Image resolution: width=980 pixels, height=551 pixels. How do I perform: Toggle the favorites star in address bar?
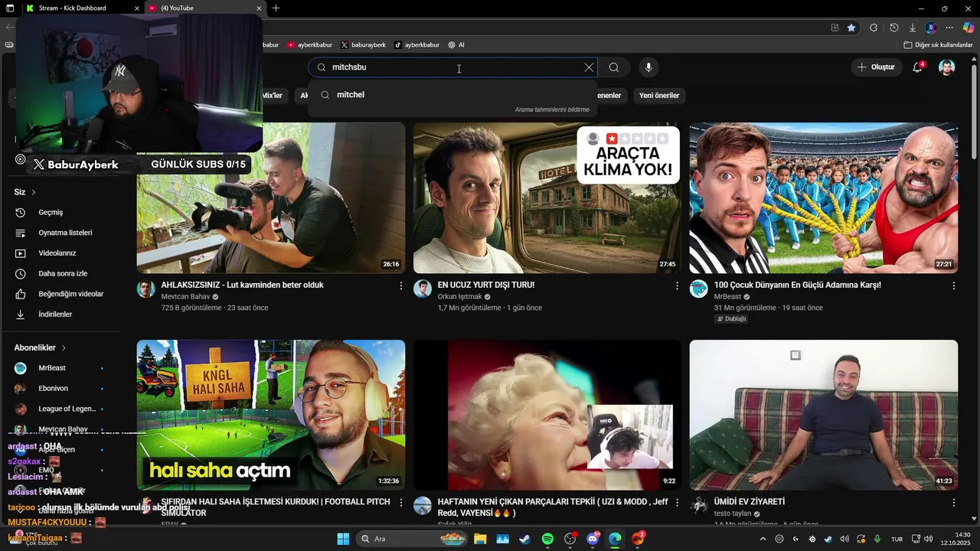pyautogui.click(x=851, y=28)
